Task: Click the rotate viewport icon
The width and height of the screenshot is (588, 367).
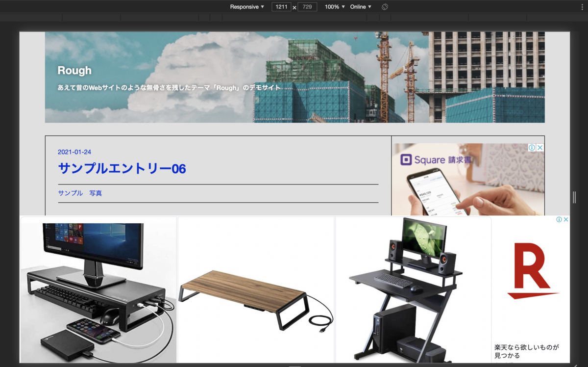Action: (x=385, y=7)
